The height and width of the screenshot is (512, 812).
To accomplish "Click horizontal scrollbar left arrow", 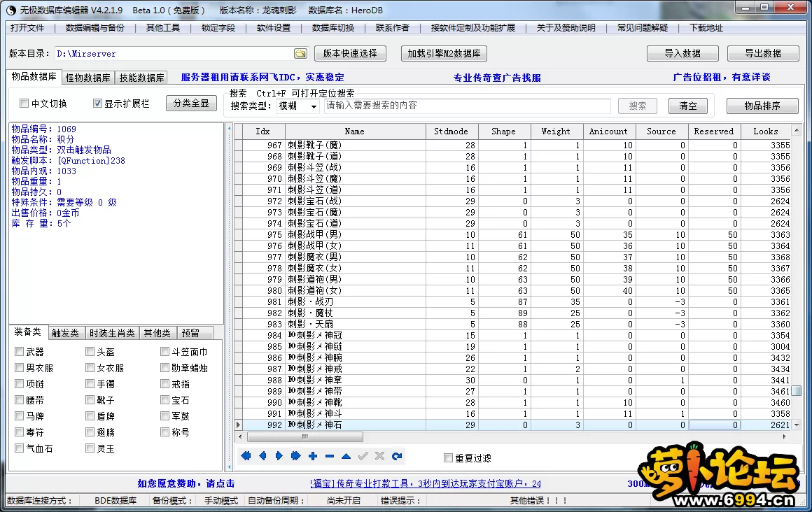I will pyautogui.click(x=239, y=437).
